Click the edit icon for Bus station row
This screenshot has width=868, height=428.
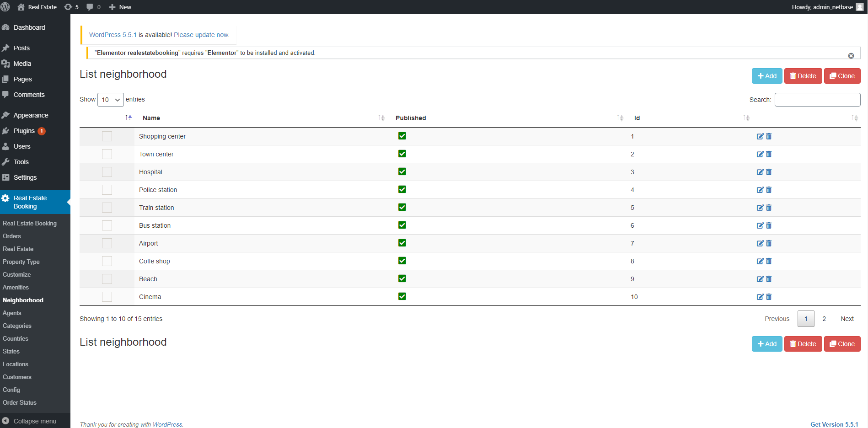pyautogui.click(x=760, y=225)
